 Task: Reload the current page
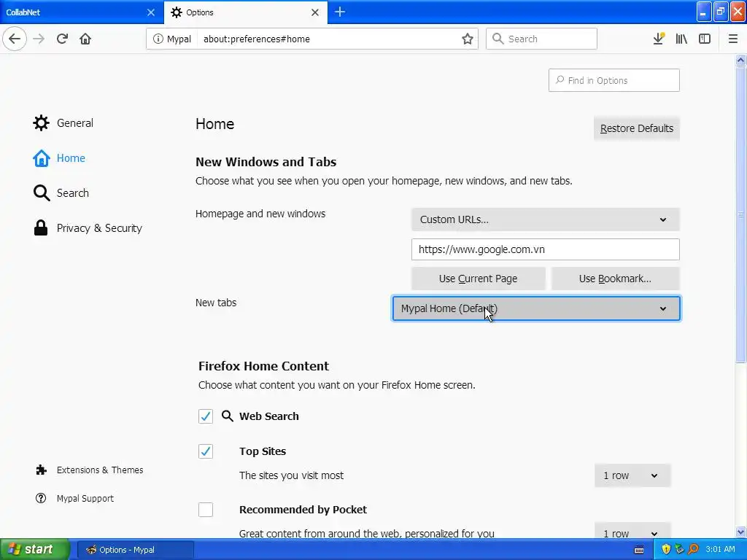(62, 39)
